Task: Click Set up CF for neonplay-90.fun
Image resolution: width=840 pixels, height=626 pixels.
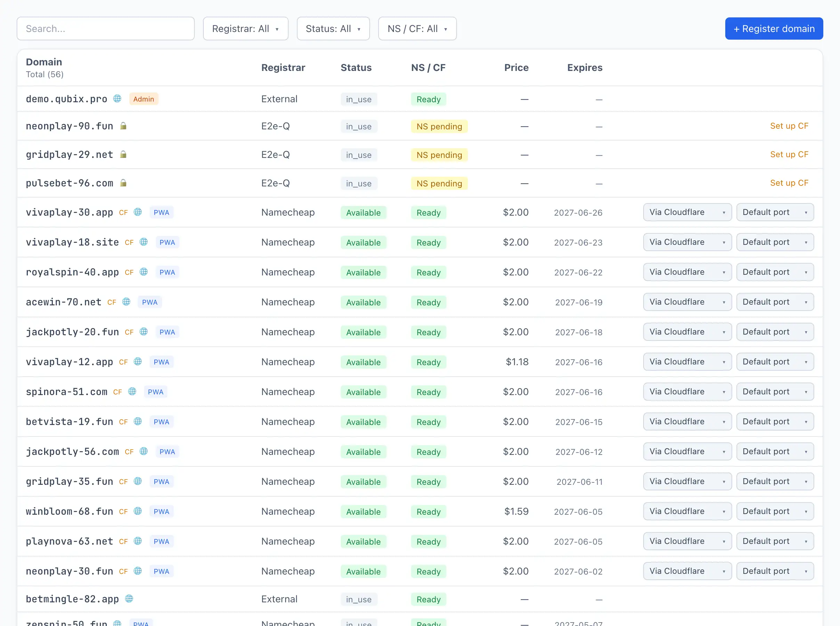Action: click(x=789, y=126)
